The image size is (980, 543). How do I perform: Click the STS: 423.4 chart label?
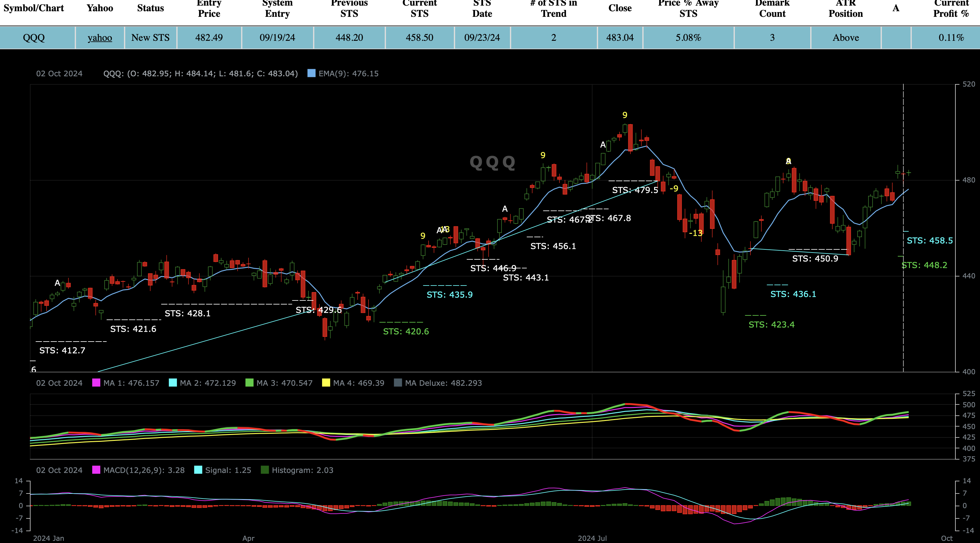pyautogui.click(x=772, y=325)
